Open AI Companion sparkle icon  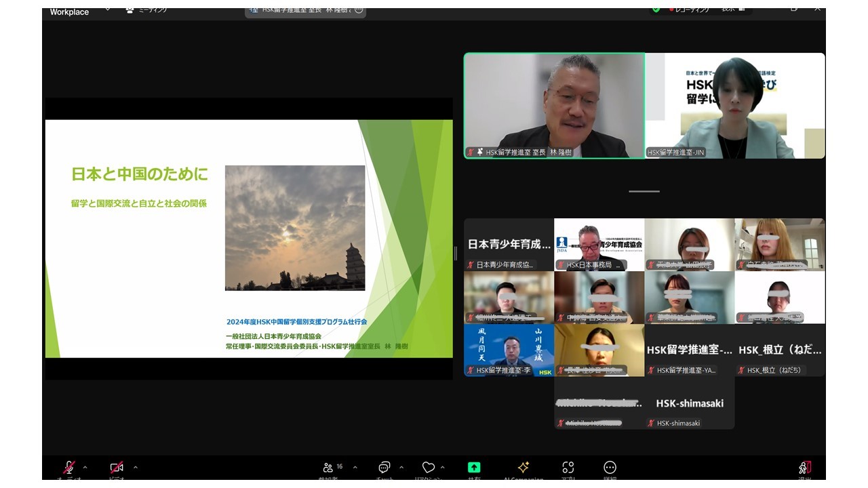click(524, 468)
